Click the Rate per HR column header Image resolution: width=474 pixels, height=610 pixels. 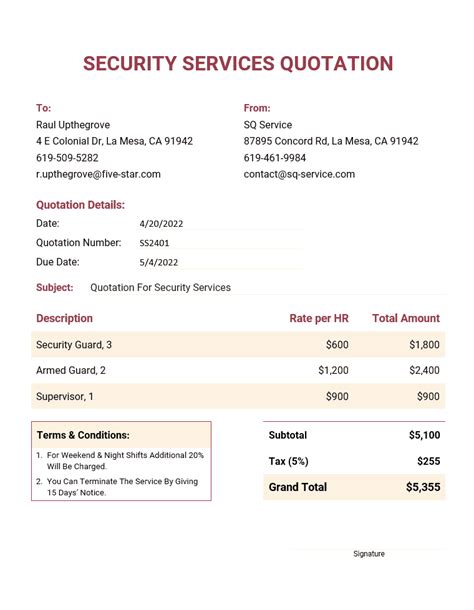pyautogui.click(x=319, y=318)
